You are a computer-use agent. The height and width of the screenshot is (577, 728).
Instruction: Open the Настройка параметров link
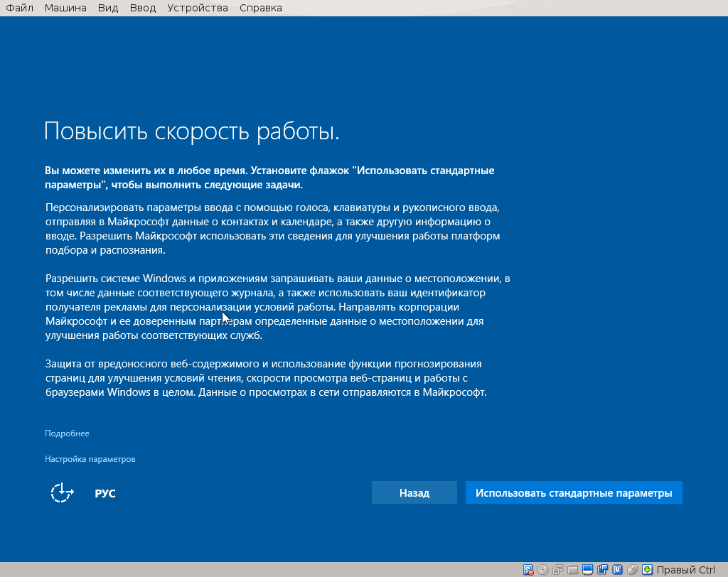coord(90,458)
